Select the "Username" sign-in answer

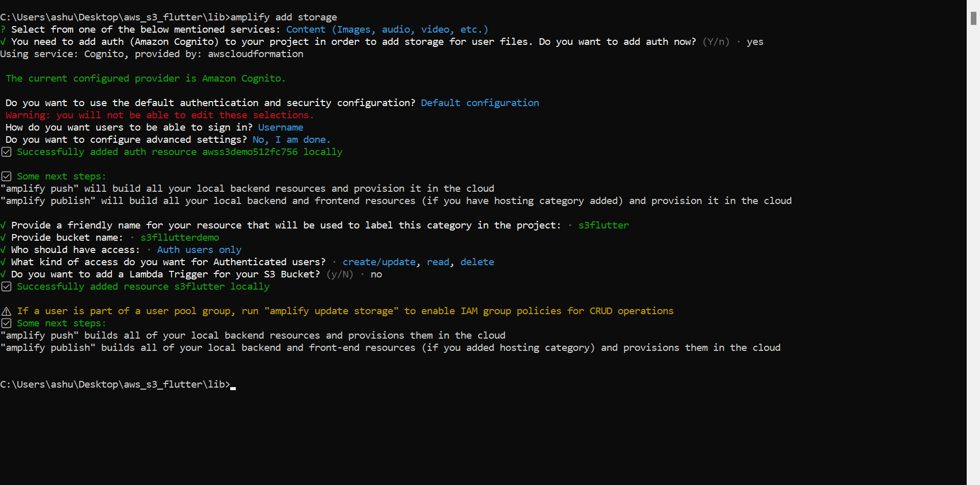coord(280,127)
